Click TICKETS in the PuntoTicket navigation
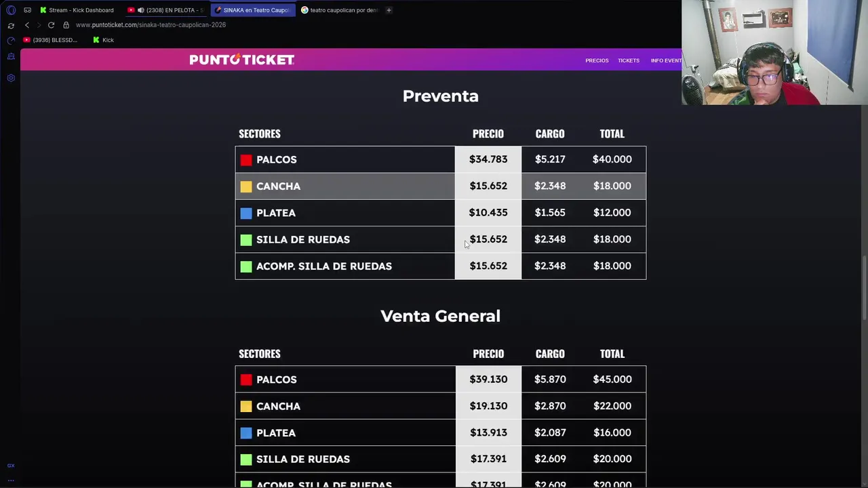868x488 pixels. (629, 60)
